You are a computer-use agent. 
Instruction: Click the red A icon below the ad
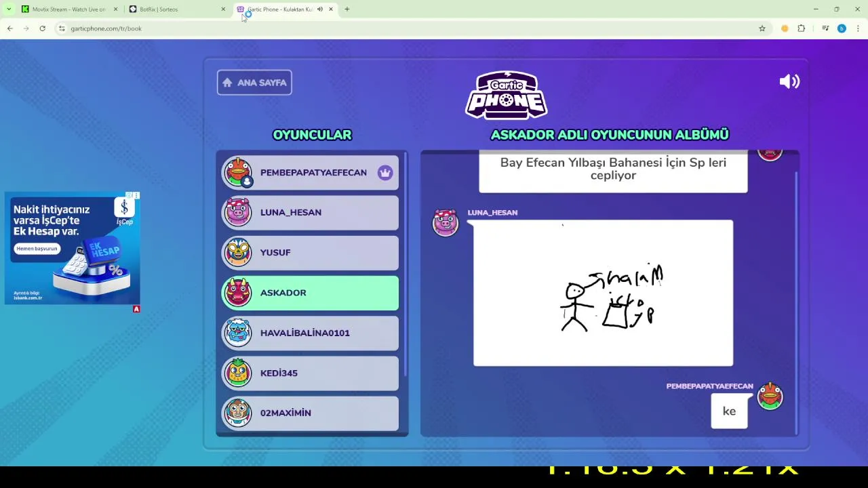(136, 309)
